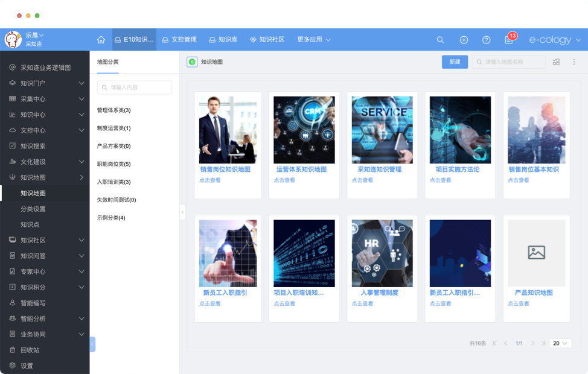Open the 回收站 trash icon item
The width and height of the screenshot is (588, 374).
tap(29, 350)
